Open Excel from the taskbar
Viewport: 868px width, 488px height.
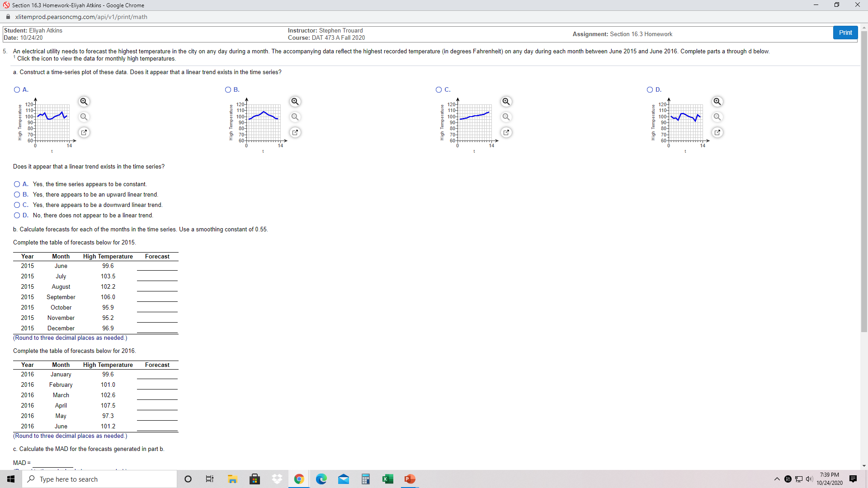[388, 479]
